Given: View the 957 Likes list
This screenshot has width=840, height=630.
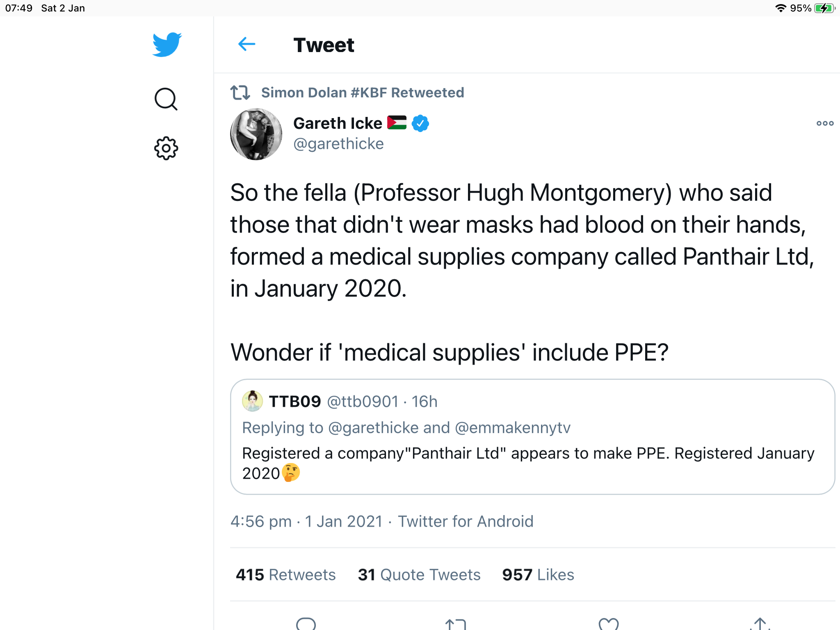Looking at the screenshot, I should pyautogui.click(x=538, y=575).
